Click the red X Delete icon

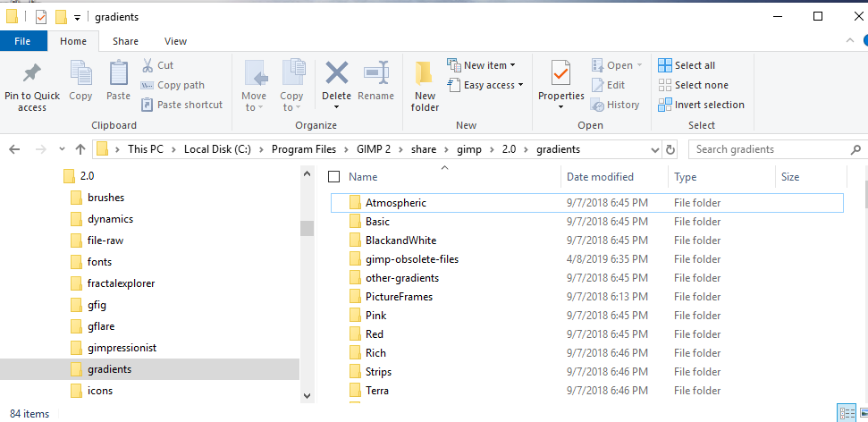[x=337, y=72]
